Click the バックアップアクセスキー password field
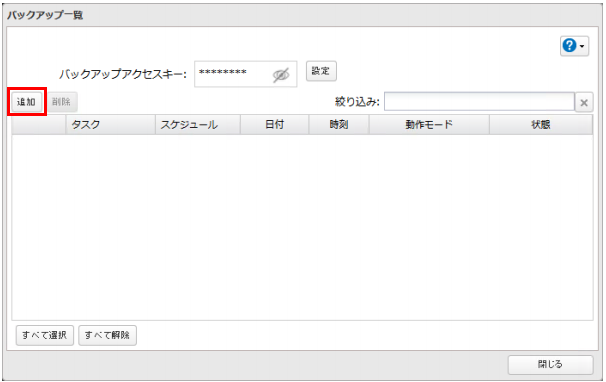 pos(245,74)
